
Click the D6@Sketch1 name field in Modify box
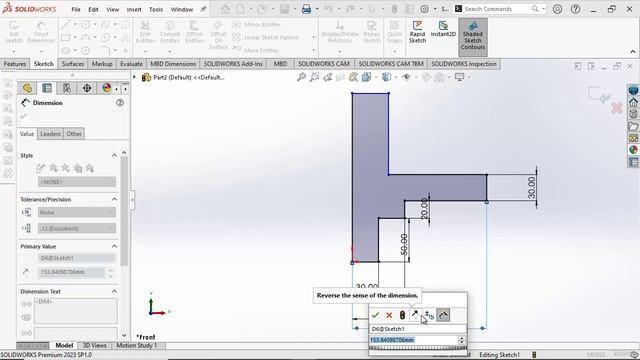[418, 329]
